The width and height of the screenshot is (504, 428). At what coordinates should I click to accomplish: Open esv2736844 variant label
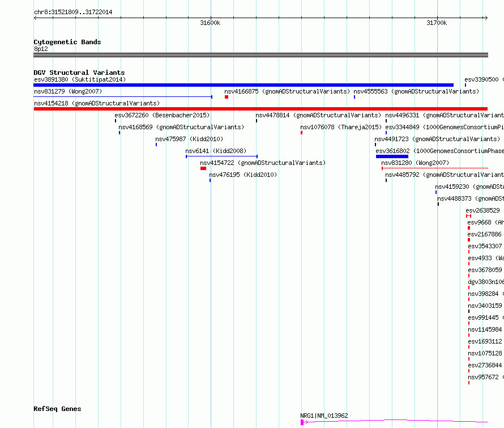(485, 365)
